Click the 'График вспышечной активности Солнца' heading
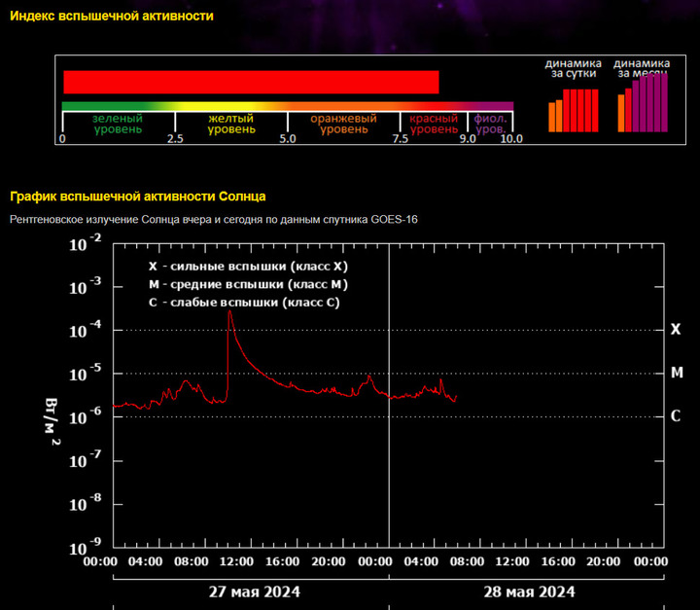Viewport: 700px width, 610px height. point(137,197)
